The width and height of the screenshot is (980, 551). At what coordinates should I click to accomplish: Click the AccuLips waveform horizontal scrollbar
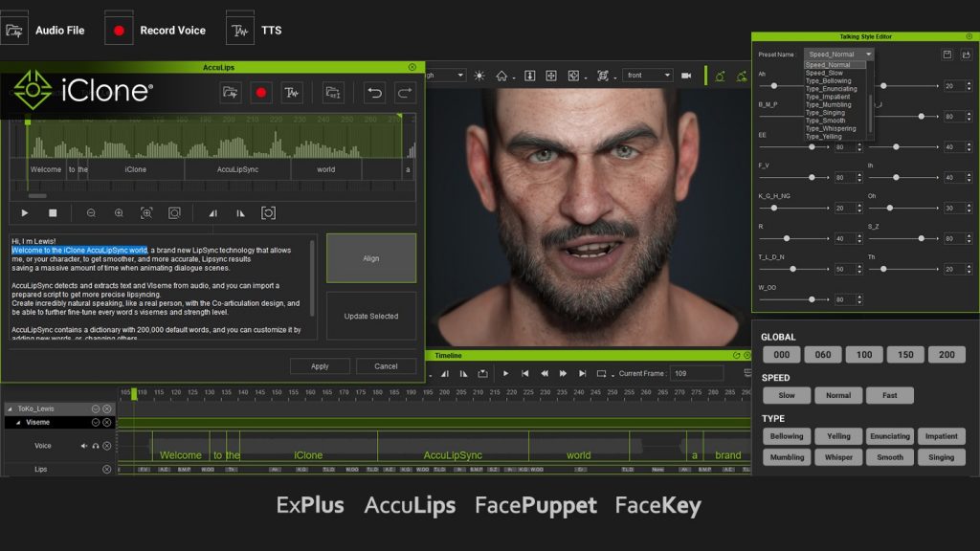[x=37, y=195]
